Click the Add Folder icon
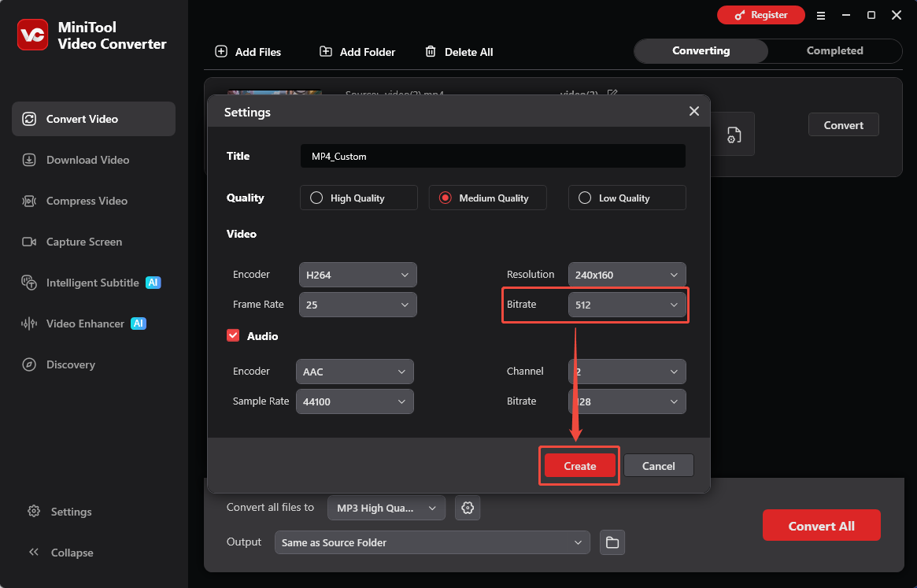 click(326, 51)
